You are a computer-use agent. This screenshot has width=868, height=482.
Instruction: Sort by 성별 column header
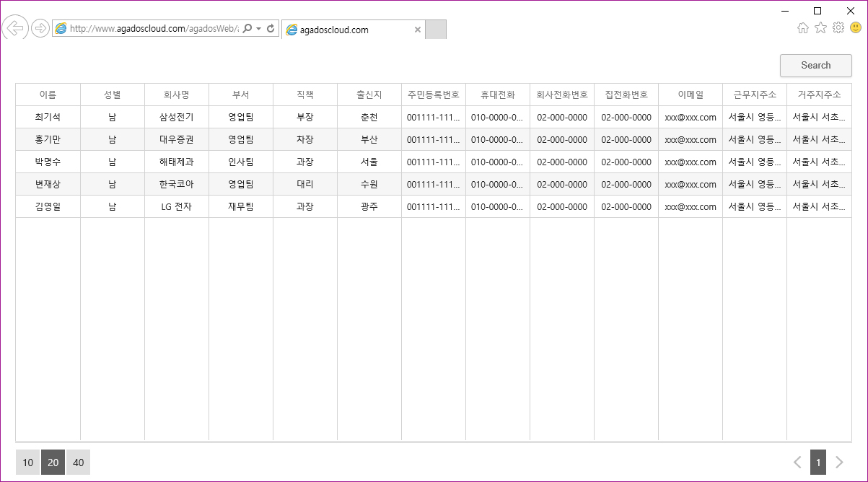[x=112, y=95]
